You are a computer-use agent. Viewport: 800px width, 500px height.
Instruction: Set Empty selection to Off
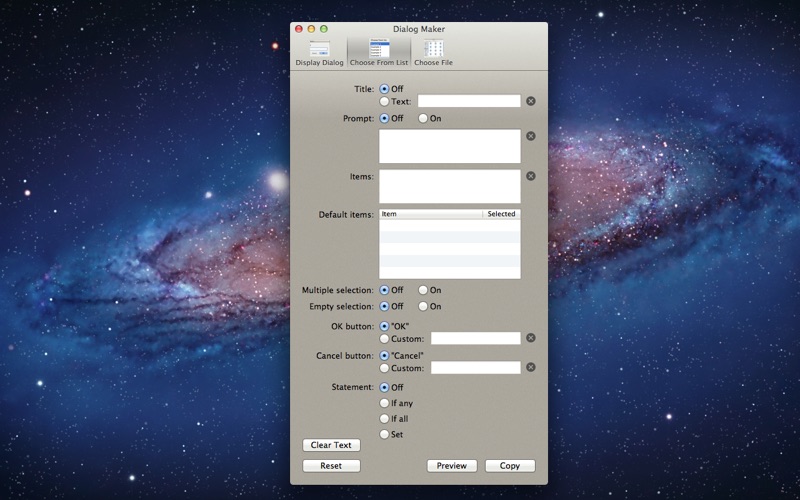click(x=384, y=307)
